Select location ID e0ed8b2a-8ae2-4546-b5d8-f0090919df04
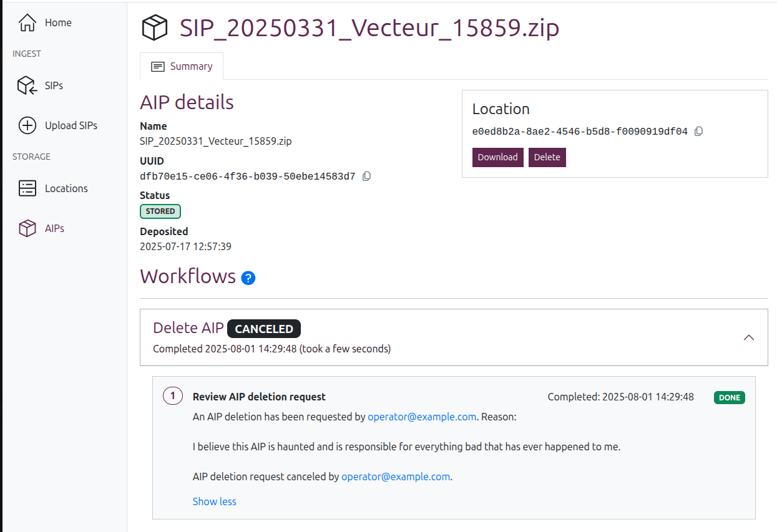777x532 pixels. click(580, 132)
